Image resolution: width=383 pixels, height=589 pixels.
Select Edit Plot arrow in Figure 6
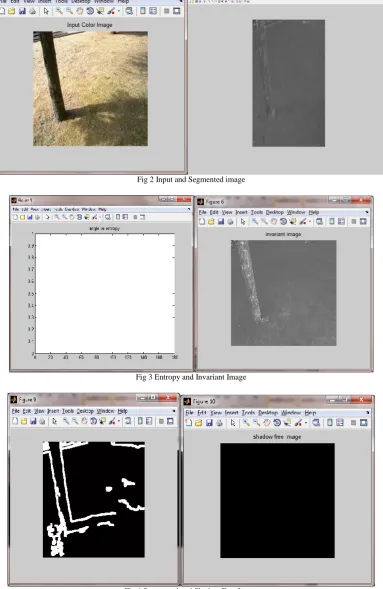point(243,222)
